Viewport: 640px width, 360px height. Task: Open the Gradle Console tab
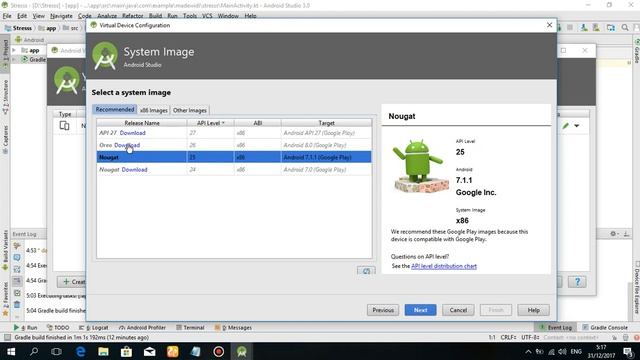point(605,327)
